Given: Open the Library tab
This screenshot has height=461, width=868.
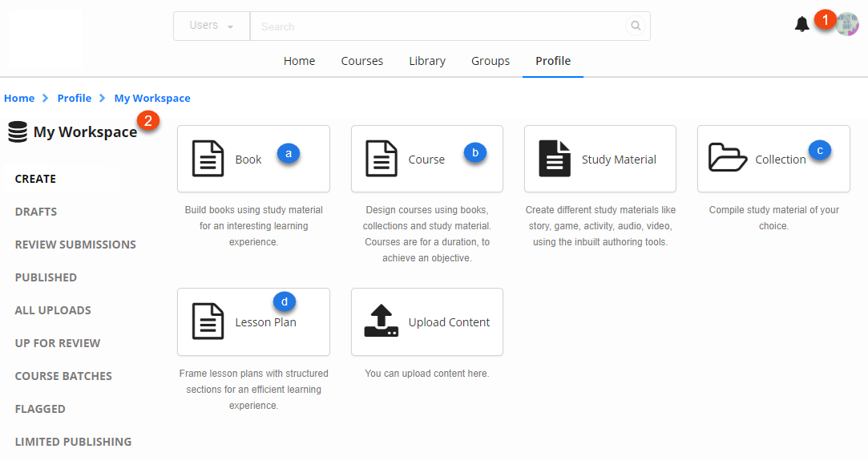Looking at the screenshot, I should (x=427, y=61).
